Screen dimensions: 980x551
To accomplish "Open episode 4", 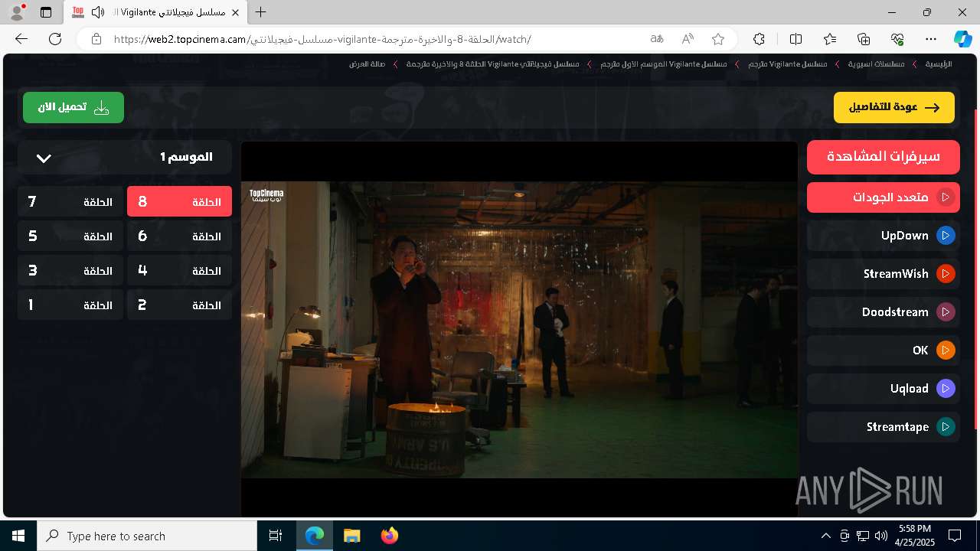I will tap(179, 271).
